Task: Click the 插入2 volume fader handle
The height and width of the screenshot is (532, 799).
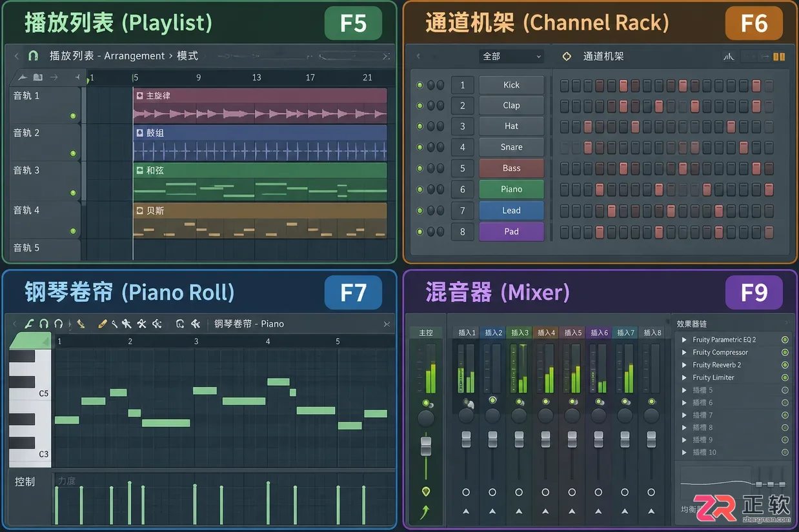Action: click(x=492, y=440)
